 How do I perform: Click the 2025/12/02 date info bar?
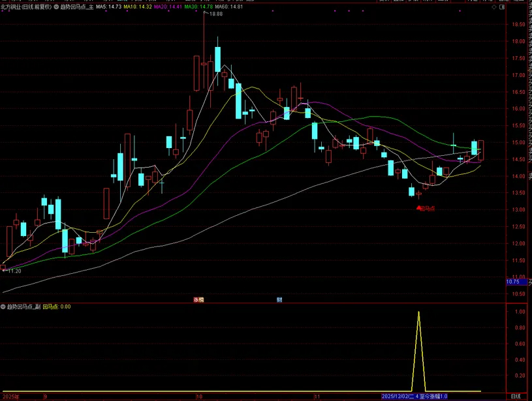coord(415,396)
